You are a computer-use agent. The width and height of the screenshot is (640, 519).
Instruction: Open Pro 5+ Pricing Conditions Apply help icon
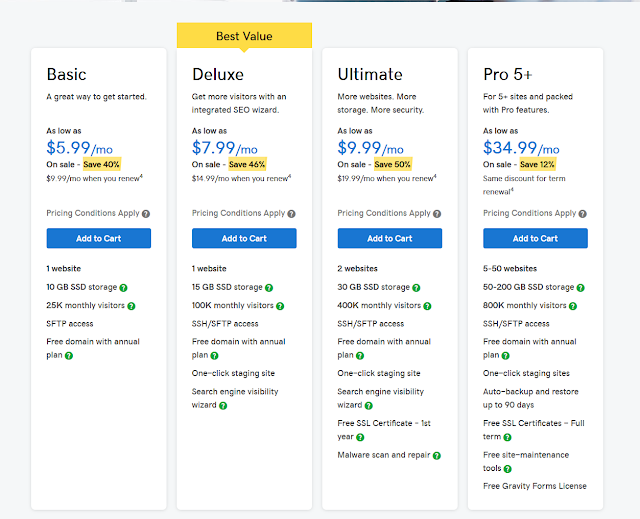[x=582, y=214]
